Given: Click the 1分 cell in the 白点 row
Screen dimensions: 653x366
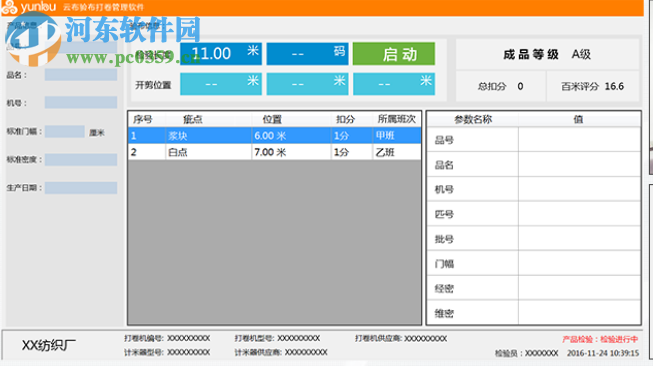Looking at the screenshot, I should (x=351, y=152).
